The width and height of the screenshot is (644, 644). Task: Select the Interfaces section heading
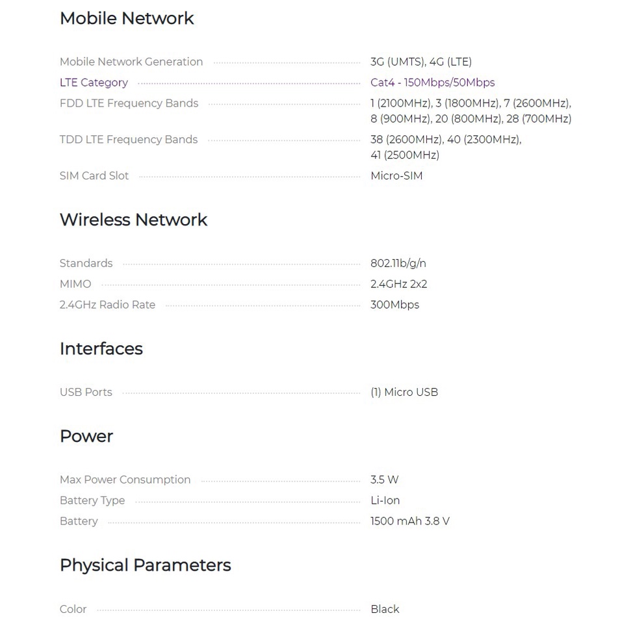101,349
